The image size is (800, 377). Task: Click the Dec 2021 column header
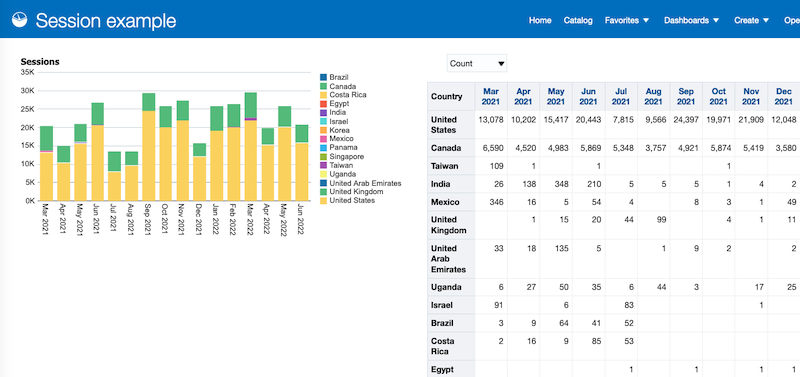(x=783, y=96)
